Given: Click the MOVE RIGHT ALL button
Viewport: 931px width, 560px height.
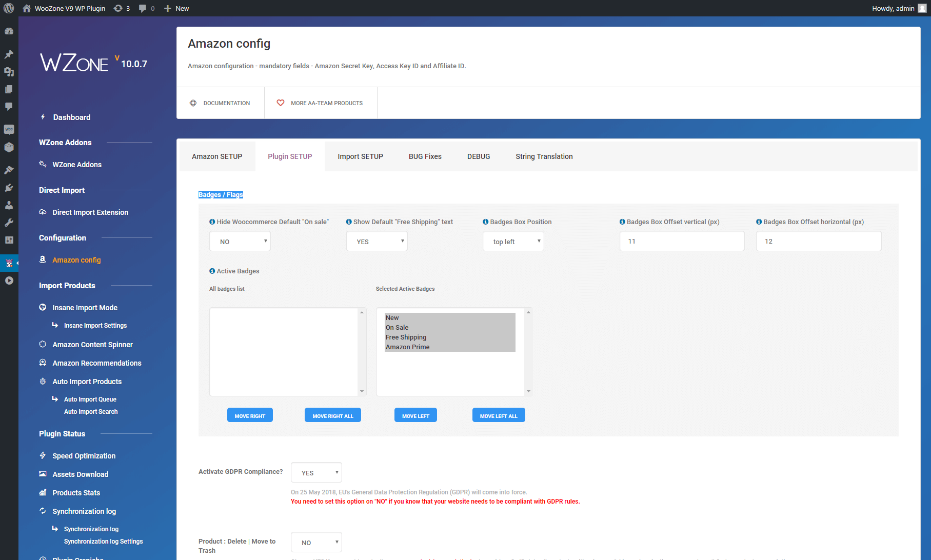Looking at the screenshot, I should click(x=333, y=415).
